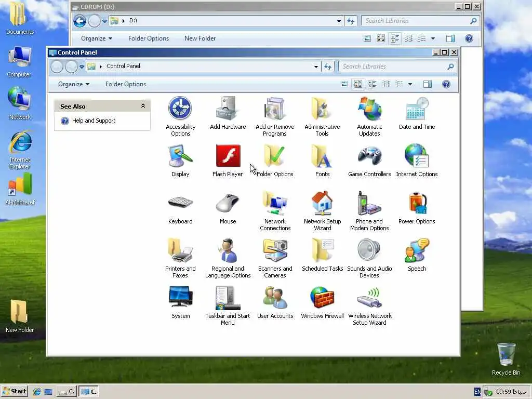Click Internet Explorer quick launch icon
Image resolution: width=532 pixels, height=399 pixels.
pos(37,392)
